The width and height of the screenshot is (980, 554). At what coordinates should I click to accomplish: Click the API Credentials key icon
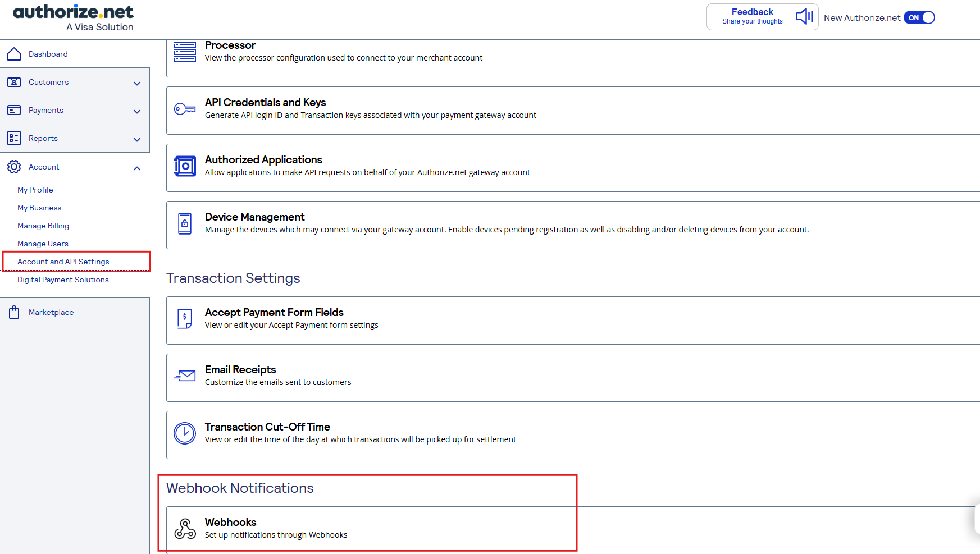(x=185, y=109)
